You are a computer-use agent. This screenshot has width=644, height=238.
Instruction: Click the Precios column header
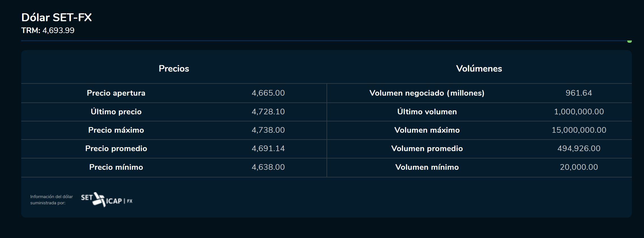[x=174, y=68]
